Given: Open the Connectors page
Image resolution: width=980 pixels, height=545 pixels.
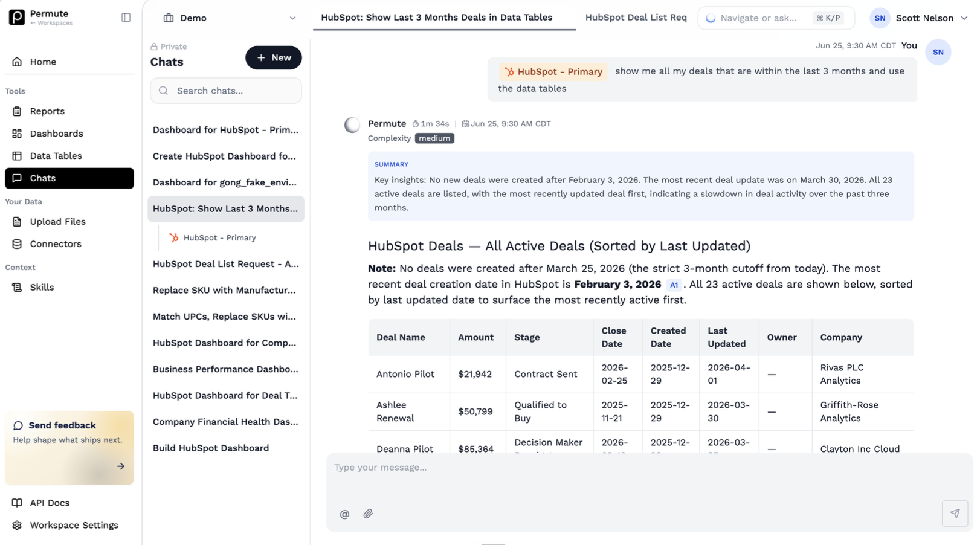Looking at the screenshot, I should [x=69, y=244].
